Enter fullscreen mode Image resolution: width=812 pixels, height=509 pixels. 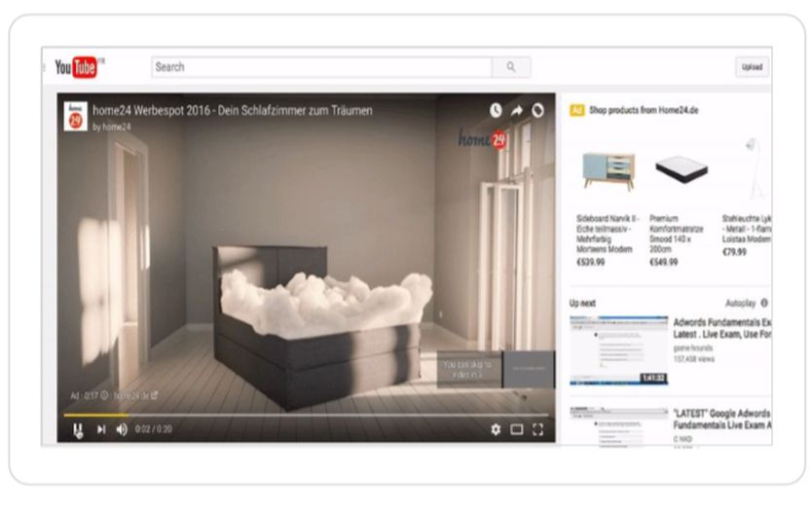click(537, 429)
